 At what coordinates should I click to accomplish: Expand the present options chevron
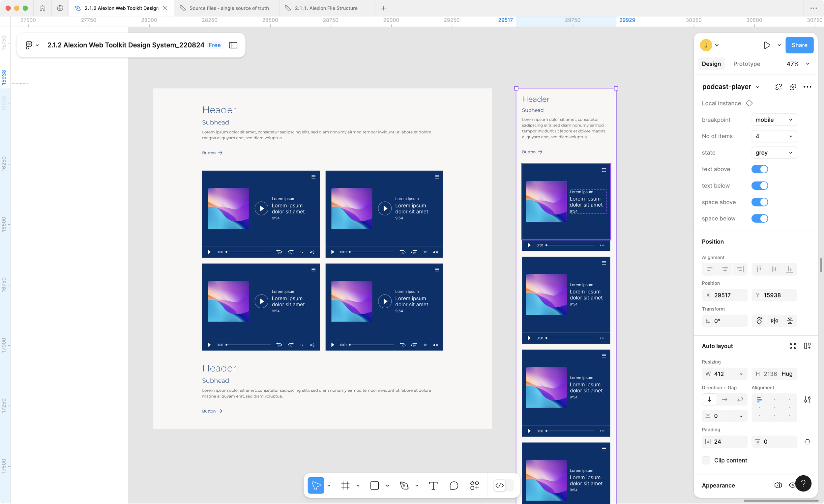(x=779, y=45)
